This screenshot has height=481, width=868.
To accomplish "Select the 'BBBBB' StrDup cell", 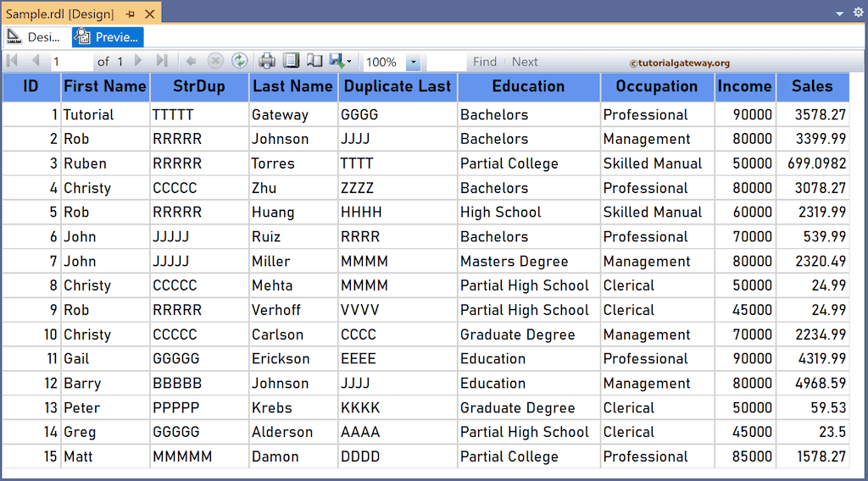I will (x=199, y=383).
